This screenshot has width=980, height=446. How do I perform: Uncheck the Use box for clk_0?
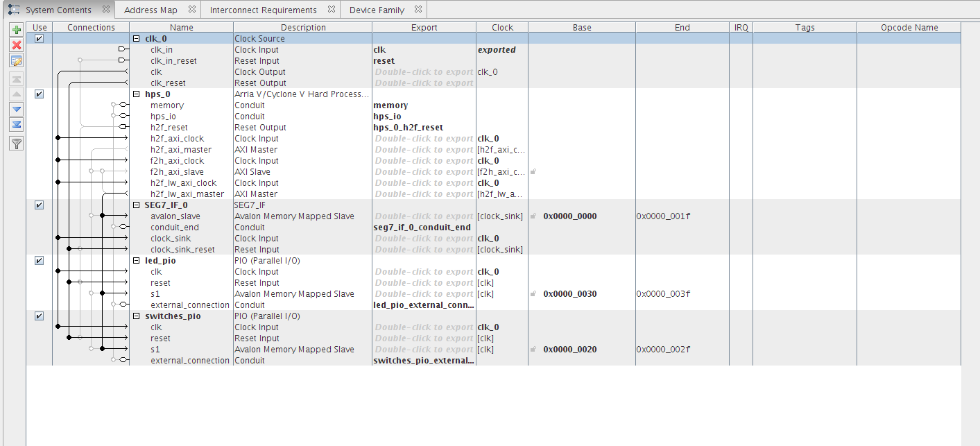click(x=40, y=39)
